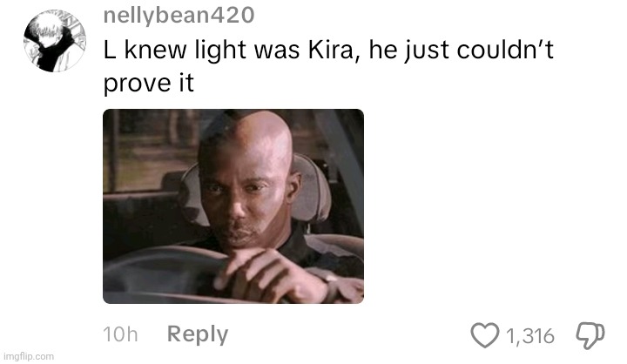Click the username nellybean420
Viewport: 627px width, 364px height.
click(179, 16)
